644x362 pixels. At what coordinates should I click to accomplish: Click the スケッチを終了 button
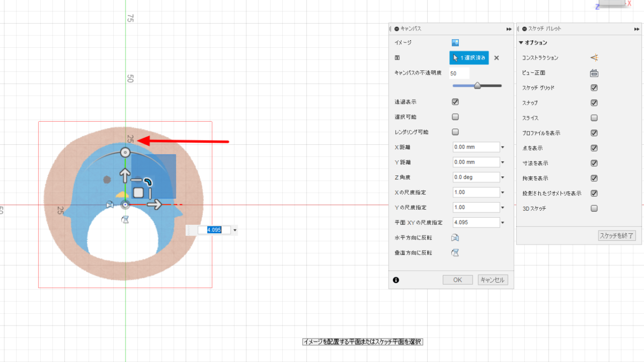tap(617, 235)
